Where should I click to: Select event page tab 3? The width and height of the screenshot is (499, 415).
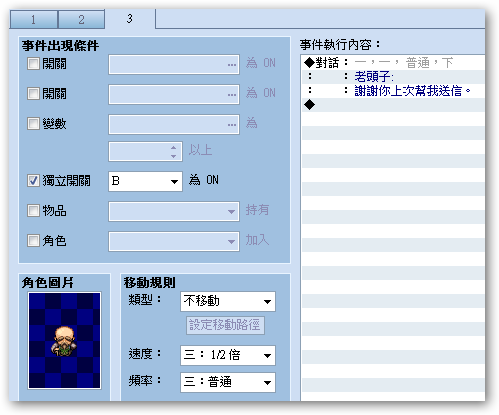click(130, 19)
